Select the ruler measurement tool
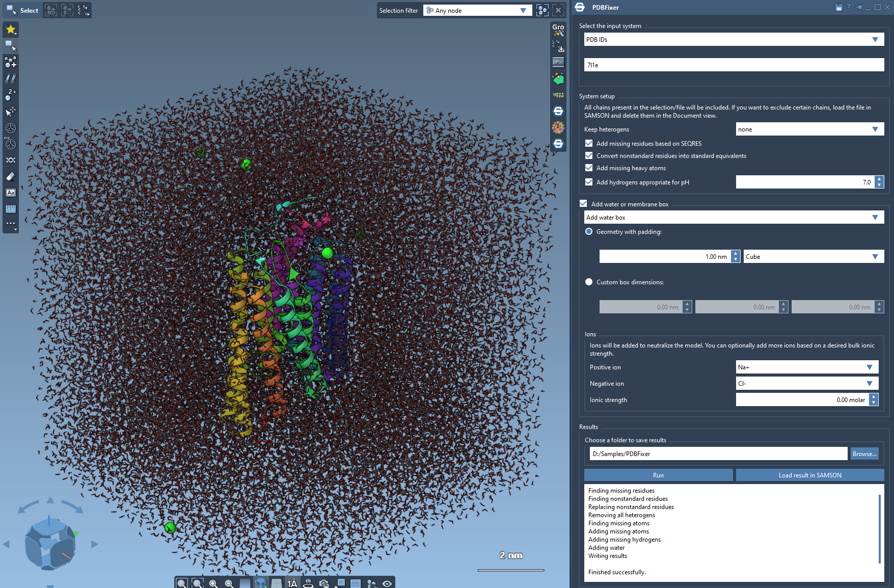This screenshot has width=894, height=588. click(x=11, y=209)
